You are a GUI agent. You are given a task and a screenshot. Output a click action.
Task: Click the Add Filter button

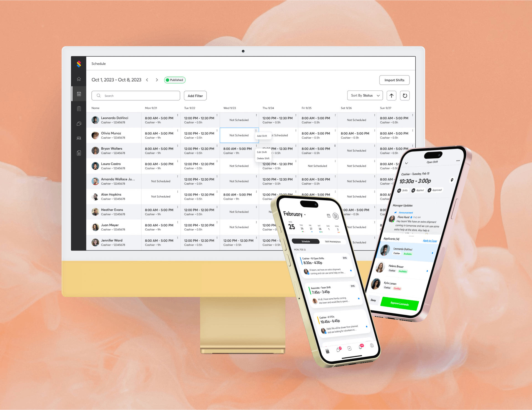[195, 96]
